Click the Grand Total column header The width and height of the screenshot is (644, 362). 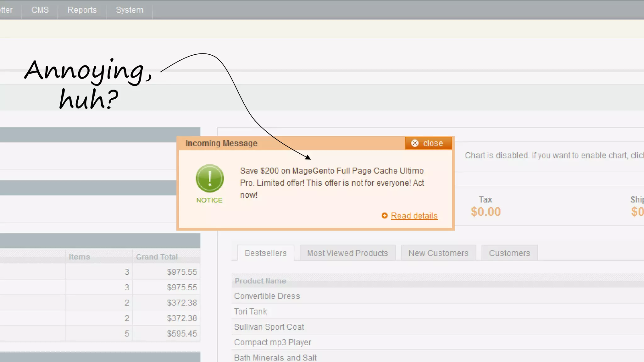click(157, 257)
